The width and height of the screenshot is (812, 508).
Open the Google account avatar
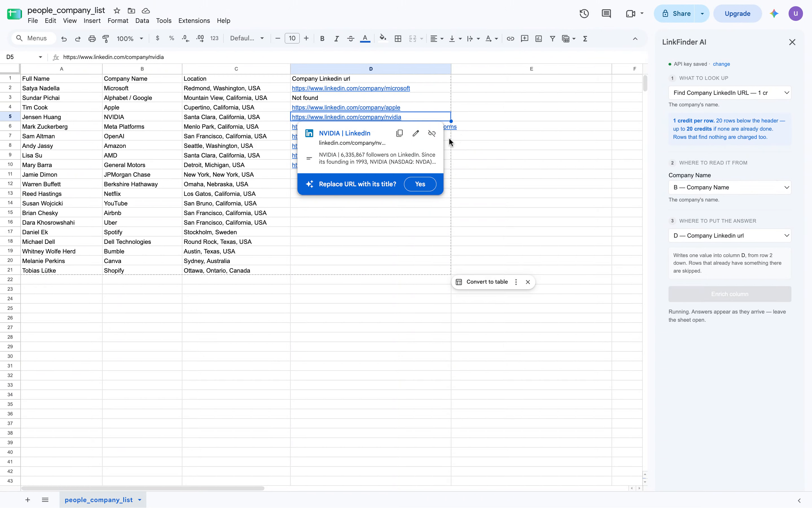pyautogui.click(x=795, y=14)
